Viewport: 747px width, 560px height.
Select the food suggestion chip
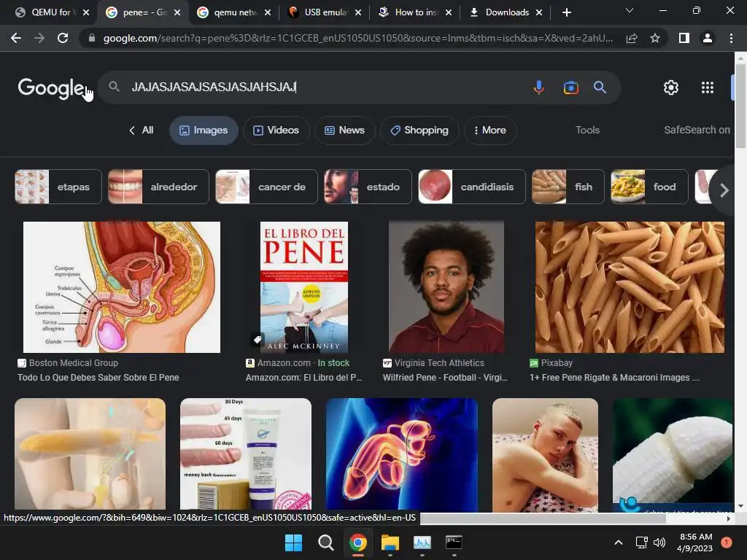click(649, 187)
